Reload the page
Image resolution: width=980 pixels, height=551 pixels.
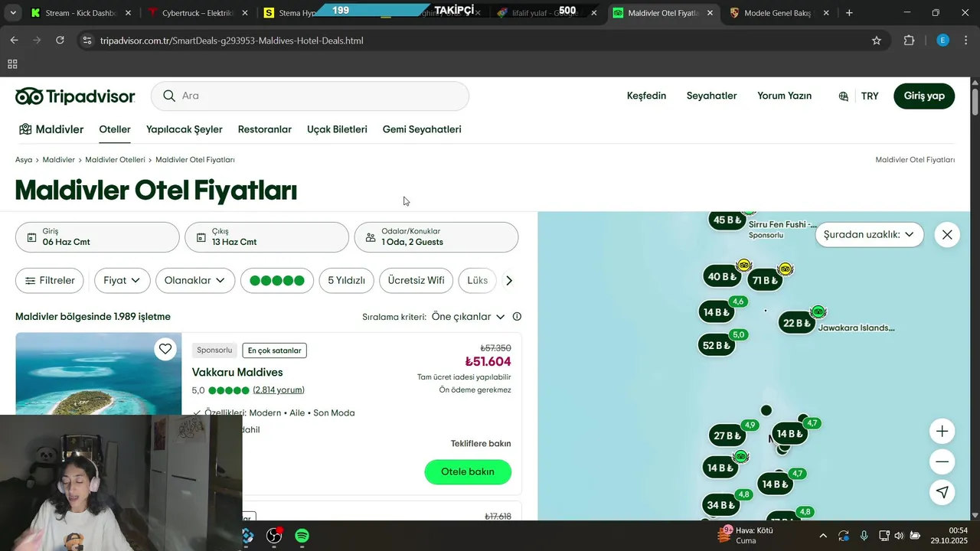(60, 41)
